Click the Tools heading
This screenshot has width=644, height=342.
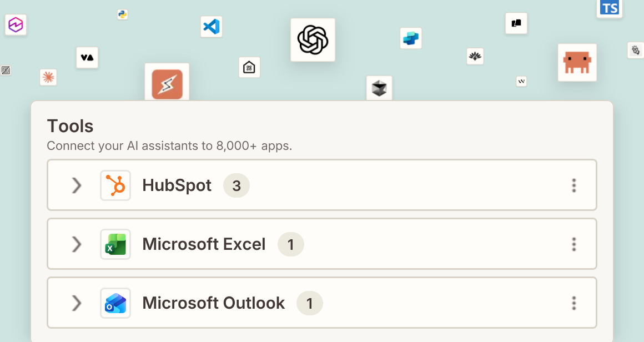tap(71, 126)
